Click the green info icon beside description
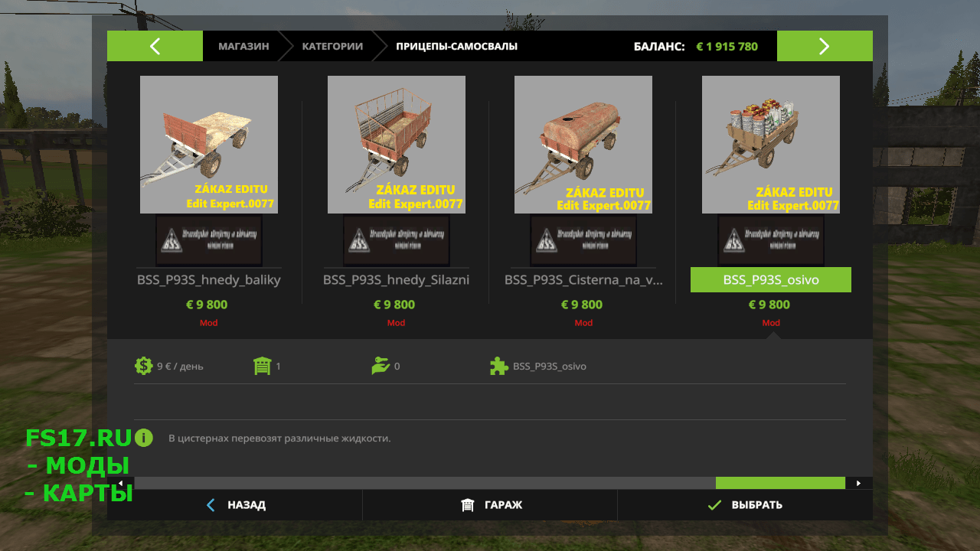The image size is (980, 551). (144, 439)
